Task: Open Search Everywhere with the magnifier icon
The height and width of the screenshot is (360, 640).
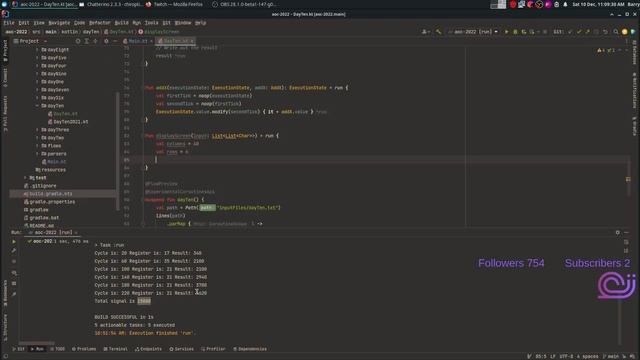Action: coord(616,31)
